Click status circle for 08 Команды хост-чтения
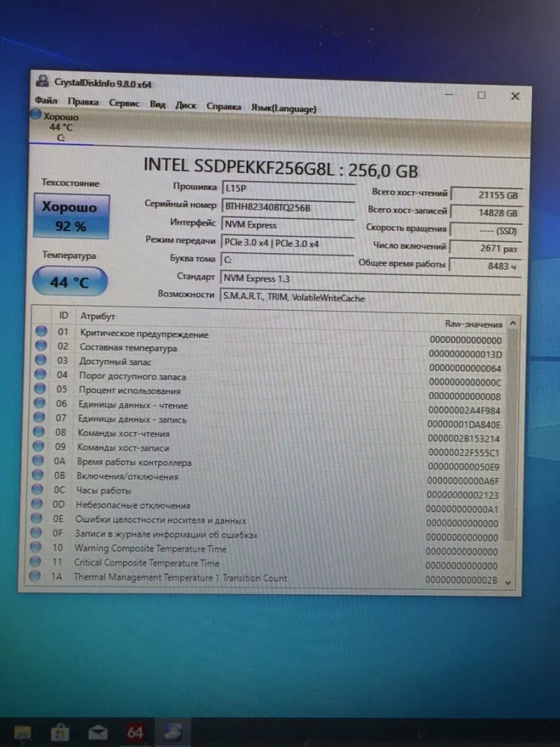 click(x=38, y=432)
